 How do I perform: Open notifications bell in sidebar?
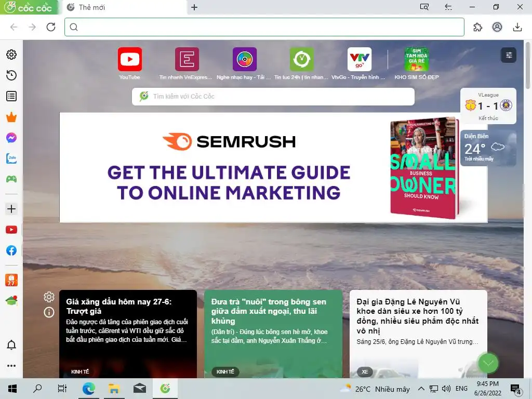[11, 345]
